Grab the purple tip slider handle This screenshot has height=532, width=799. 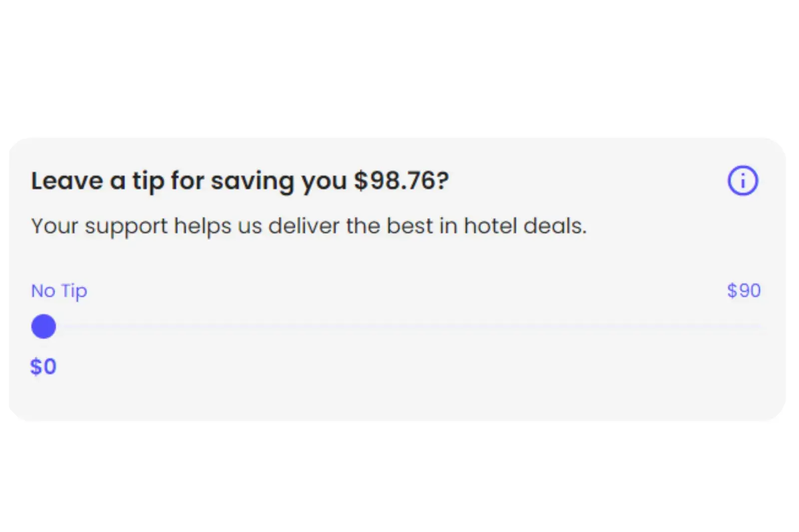point(43,327)
